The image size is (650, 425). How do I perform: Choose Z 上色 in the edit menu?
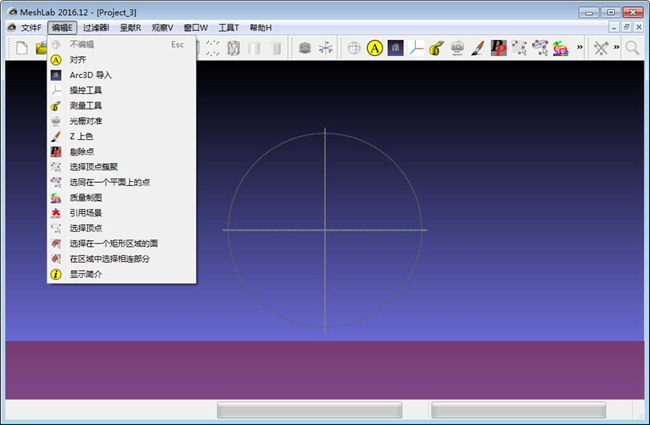121,136
